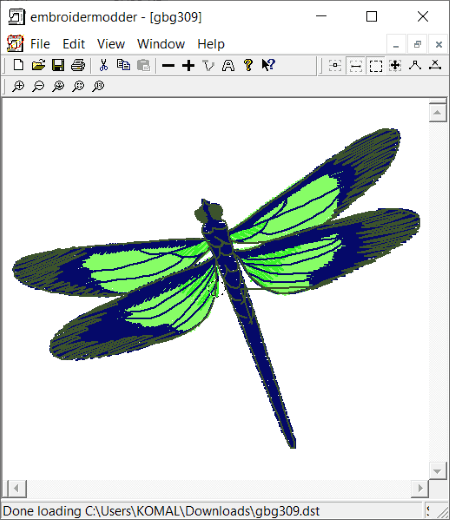Open the File menu
This screenshot has width=450, height=520.
(x=40, y=44)
